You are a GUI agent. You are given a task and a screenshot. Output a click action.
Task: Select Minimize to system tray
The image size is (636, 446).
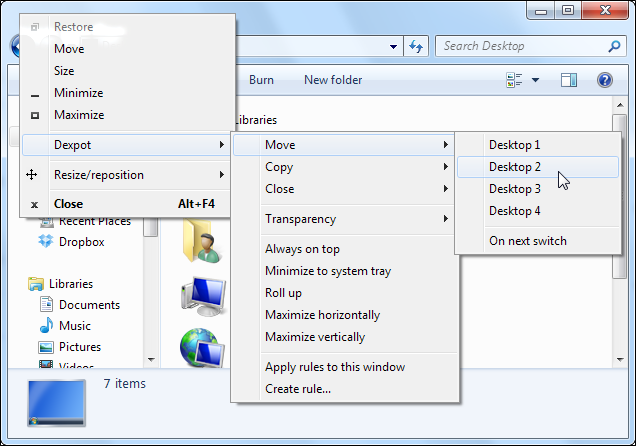(x=344, y=271)
